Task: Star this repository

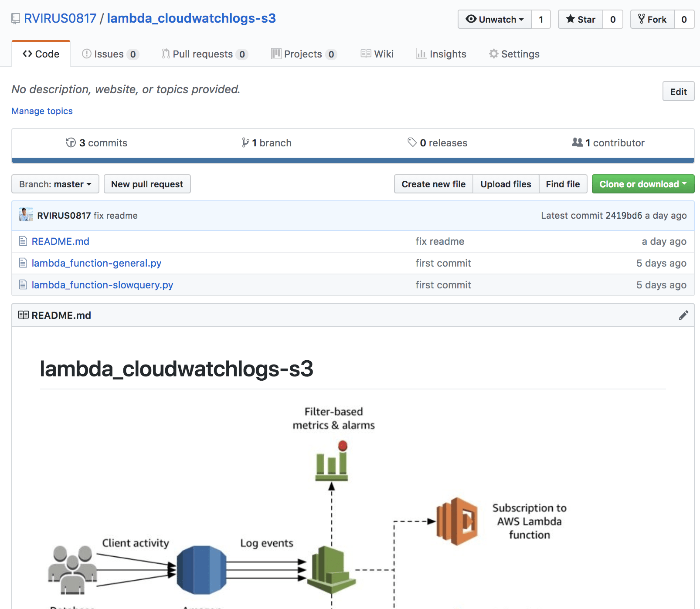Action: tap(581, 20)
